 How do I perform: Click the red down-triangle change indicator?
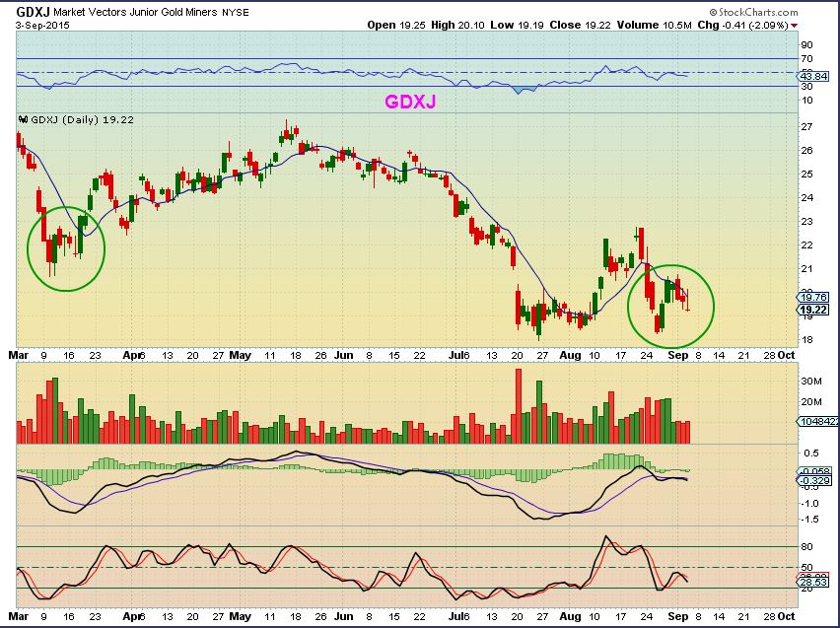tap(794, 26)
